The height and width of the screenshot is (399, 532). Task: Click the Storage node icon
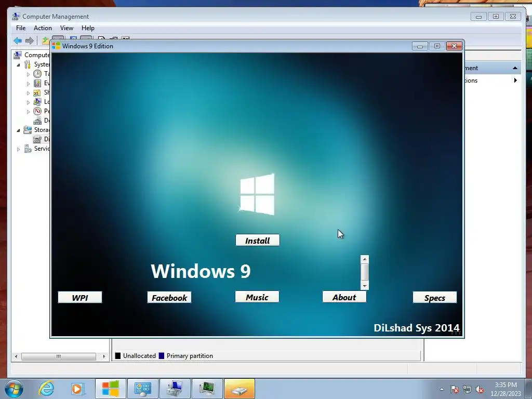coord(28,130)
